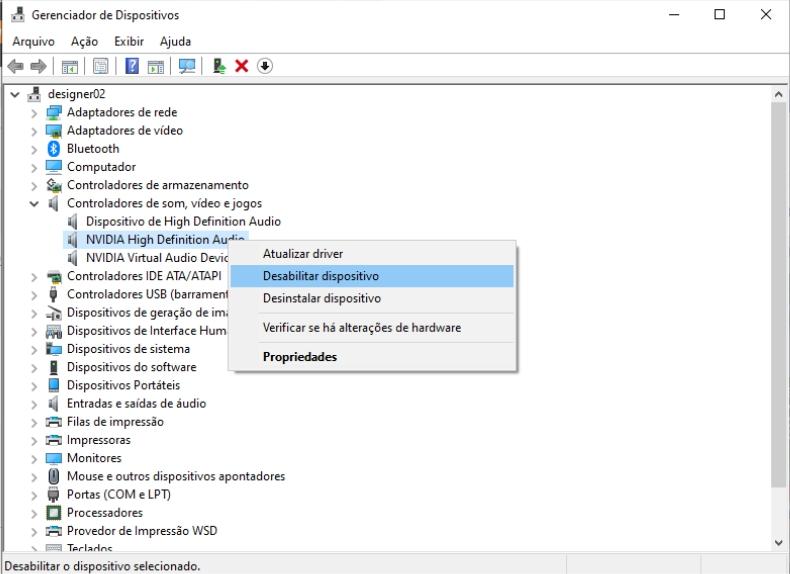The image size is (790, 574).
Task: Click the Controladores de armazenamento icon
Action: (x=53, y=185)
